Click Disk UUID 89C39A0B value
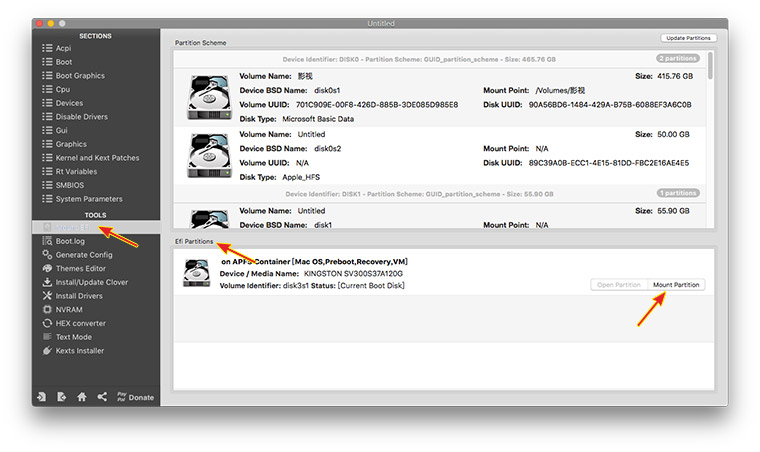 point(608,163)
